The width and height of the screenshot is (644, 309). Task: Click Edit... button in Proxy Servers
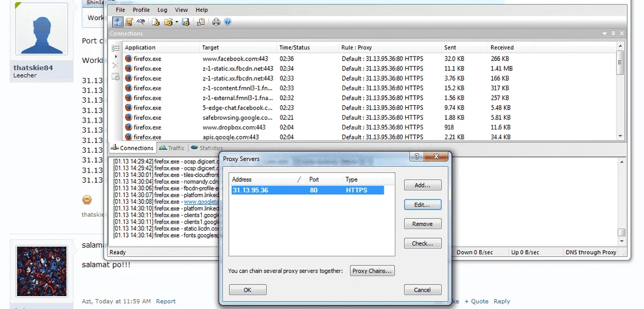(x=422, y=205)
